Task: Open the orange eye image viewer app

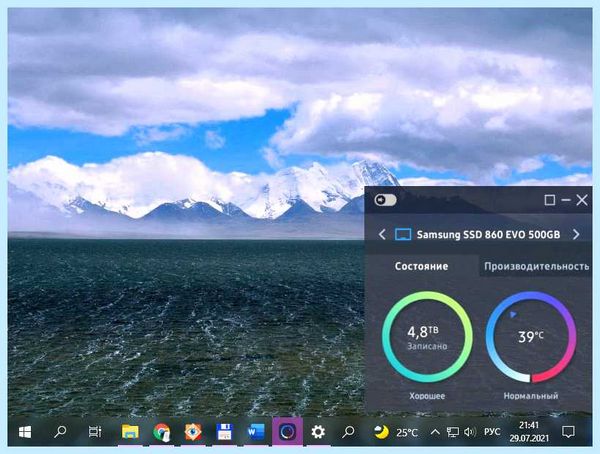Action: (x=193, y=432)
